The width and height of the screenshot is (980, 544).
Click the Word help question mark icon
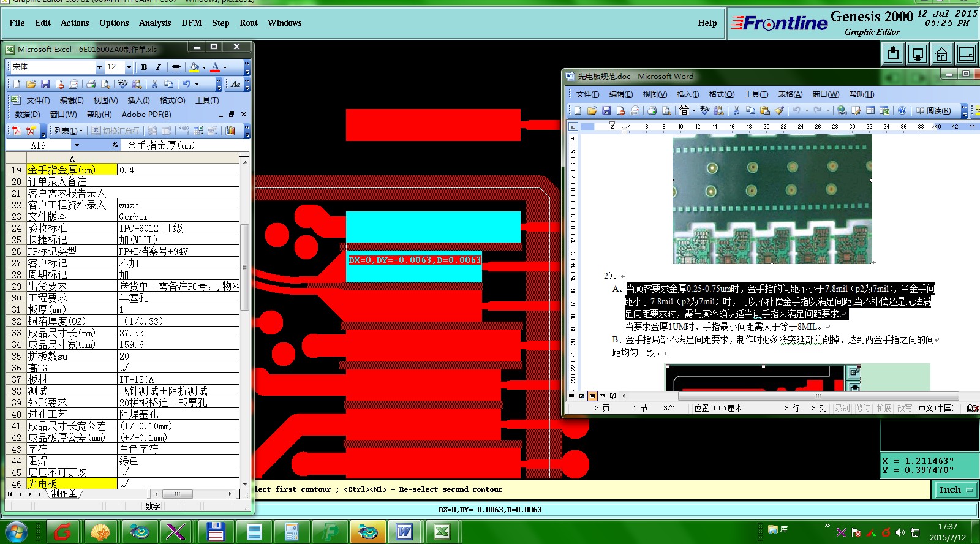tap(902, 110)
